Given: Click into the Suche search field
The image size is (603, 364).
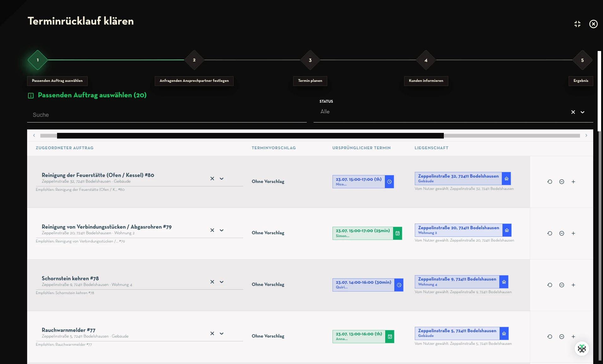Looking at the screenshot, I should pos(167,115).
